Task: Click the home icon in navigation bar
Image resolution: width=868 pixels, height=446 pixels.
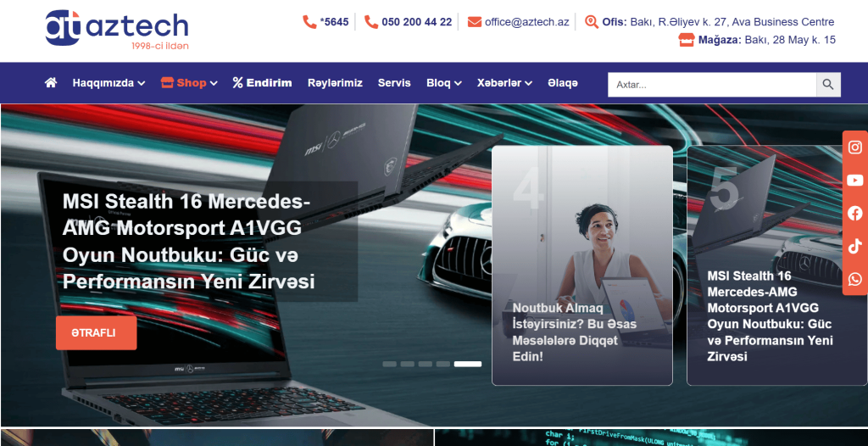Action: point(51,83)
